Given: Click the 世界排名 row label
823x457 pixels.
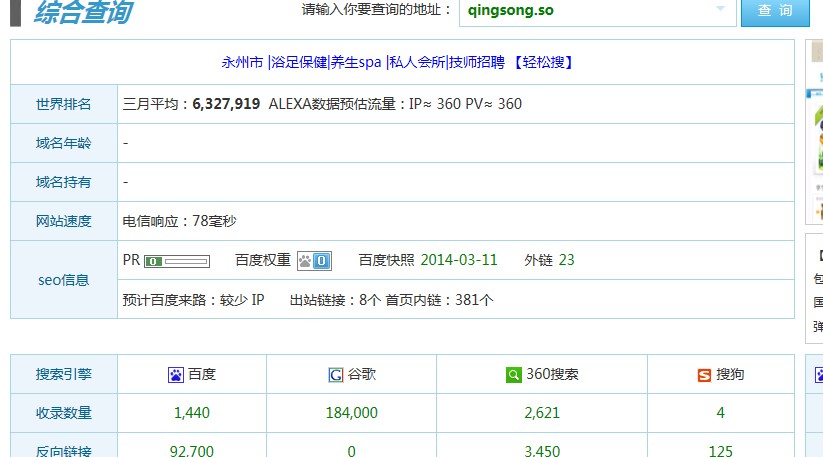Looking at the screenshot, I should click(x=64, y=104).
